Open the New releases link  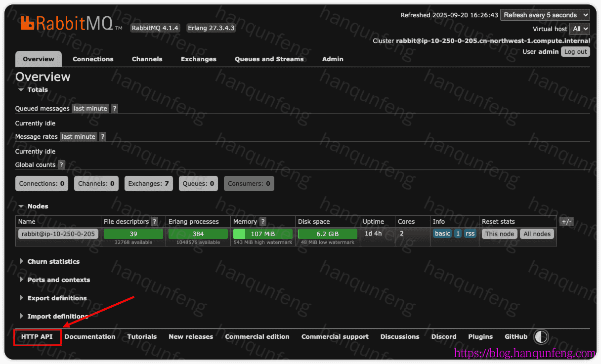[x=191, y=337]
